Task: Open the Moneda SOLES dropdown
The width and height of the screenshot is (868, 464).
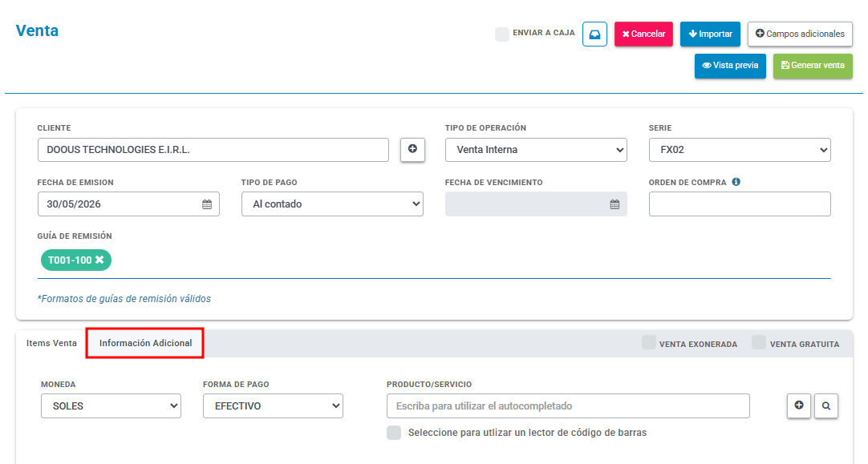Action: click(x=111, y=406)
